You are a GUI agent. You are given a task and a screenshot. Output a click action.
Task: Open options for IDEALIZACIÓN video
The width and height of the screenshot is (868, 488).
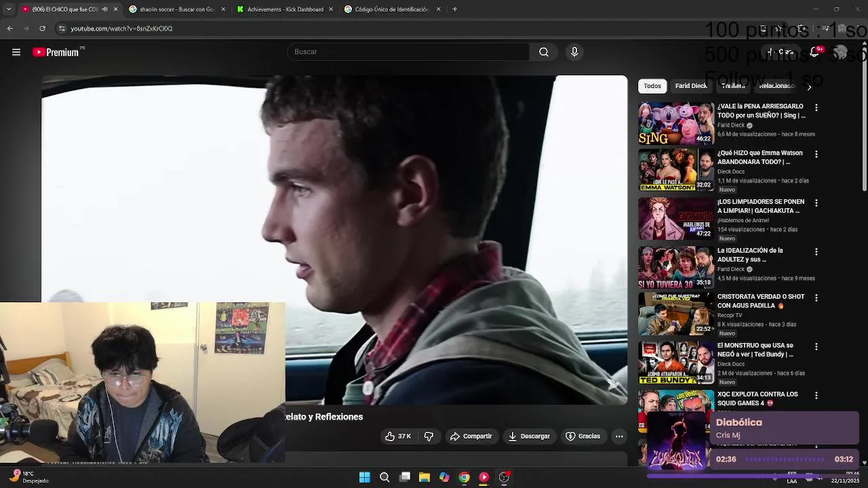pos(816,251)
